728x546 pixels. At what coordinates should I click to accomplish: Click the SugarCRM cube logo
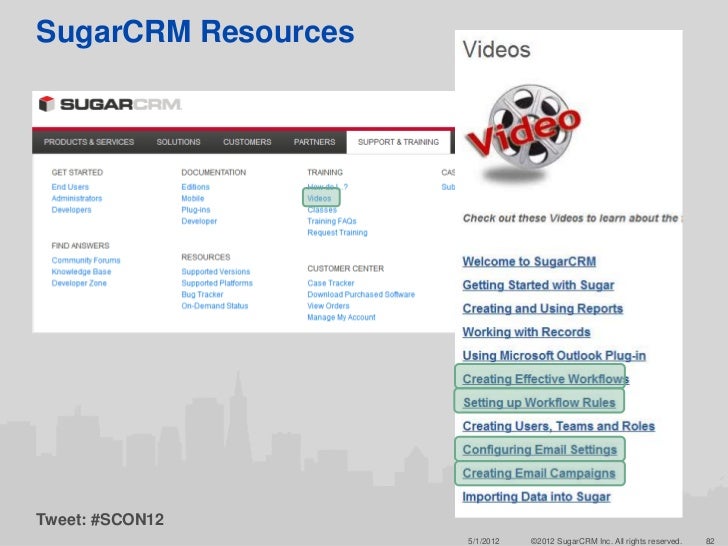(46, 104)
